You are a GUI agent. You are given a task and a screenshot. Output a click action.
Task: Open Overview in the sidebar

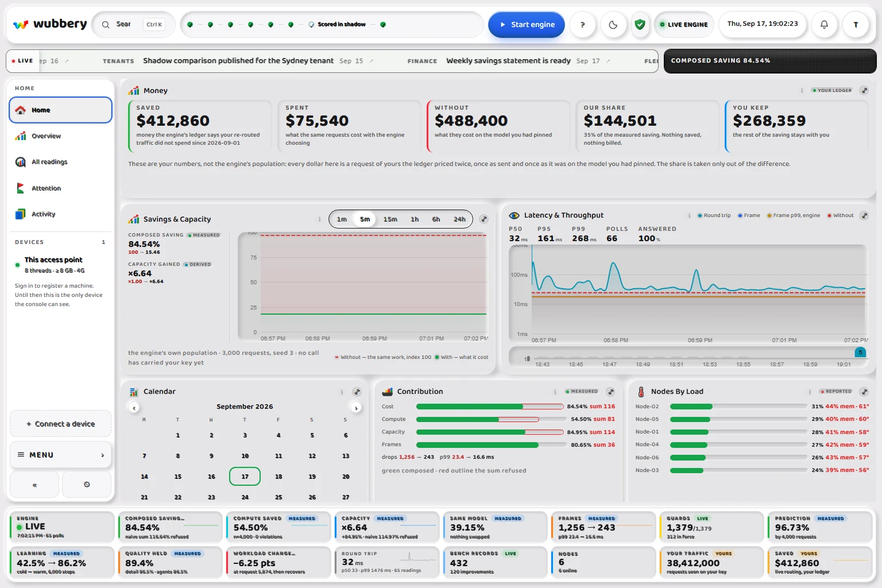pos(60,136)
